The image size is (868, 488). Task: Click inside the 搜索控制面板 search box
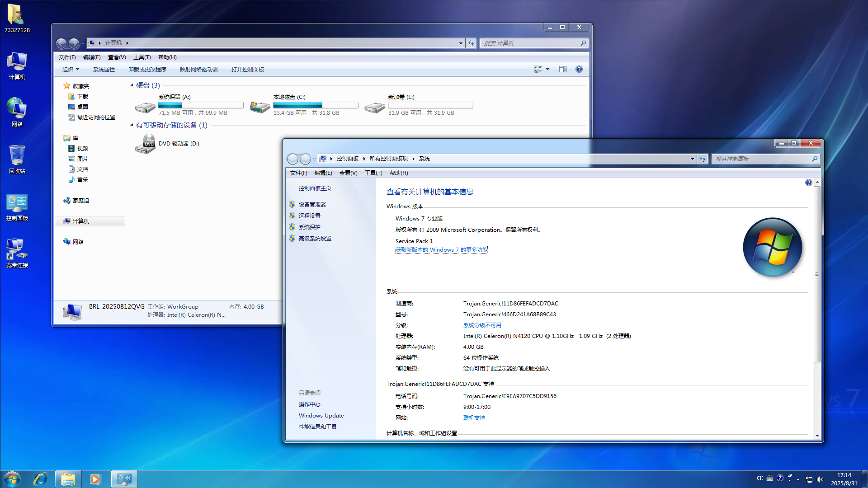[x=764, y=159]
